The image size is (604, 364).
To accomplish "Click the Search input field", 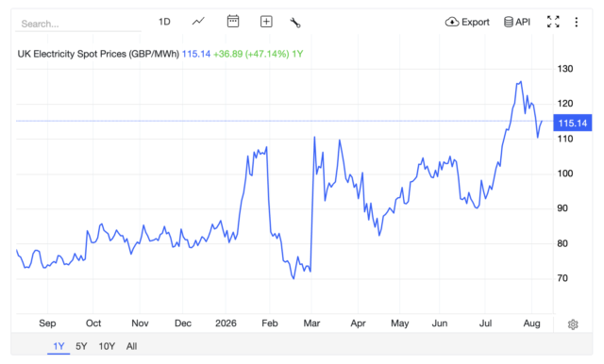I will point(78,24).
